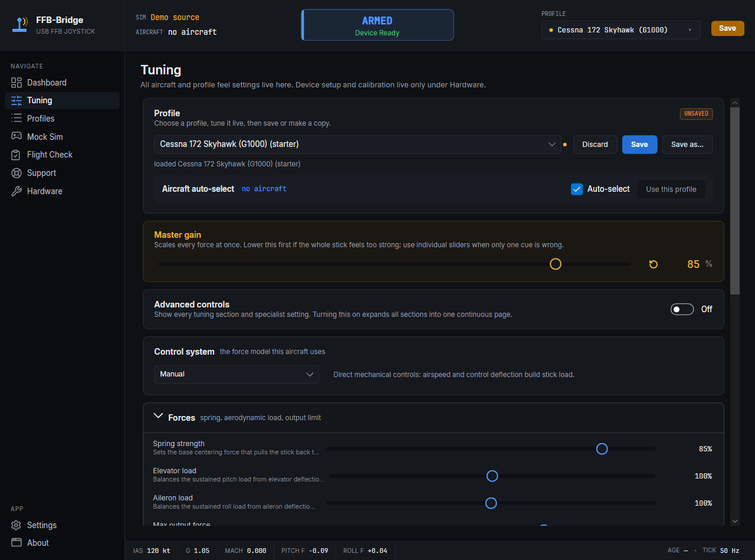The image size is (755, 560).
Task: Reset Master gain with the undo arrow icon
Action: click(653, 264)
